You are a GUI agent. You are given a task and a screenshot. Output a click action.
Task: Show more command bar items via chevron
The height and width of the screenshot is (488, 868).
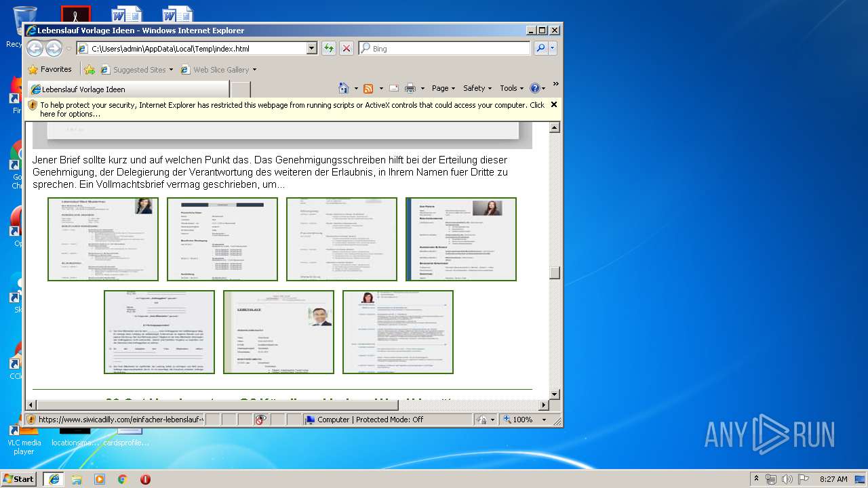pos(555,84)
